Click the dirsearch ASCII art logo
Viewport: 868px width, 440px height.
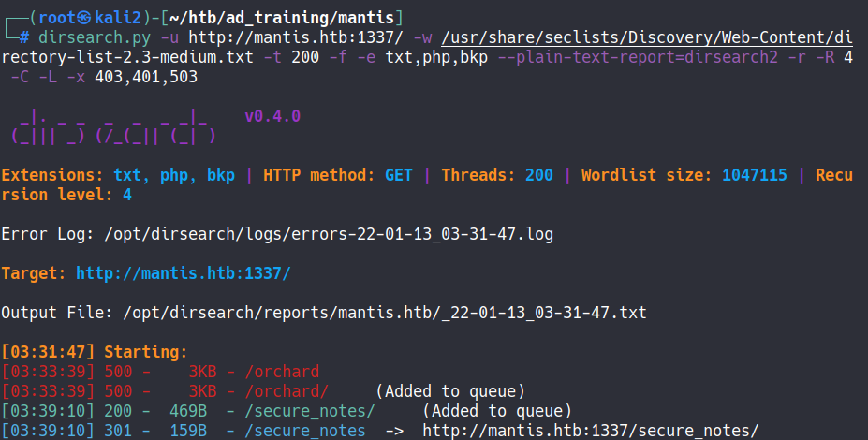[113, 127]
